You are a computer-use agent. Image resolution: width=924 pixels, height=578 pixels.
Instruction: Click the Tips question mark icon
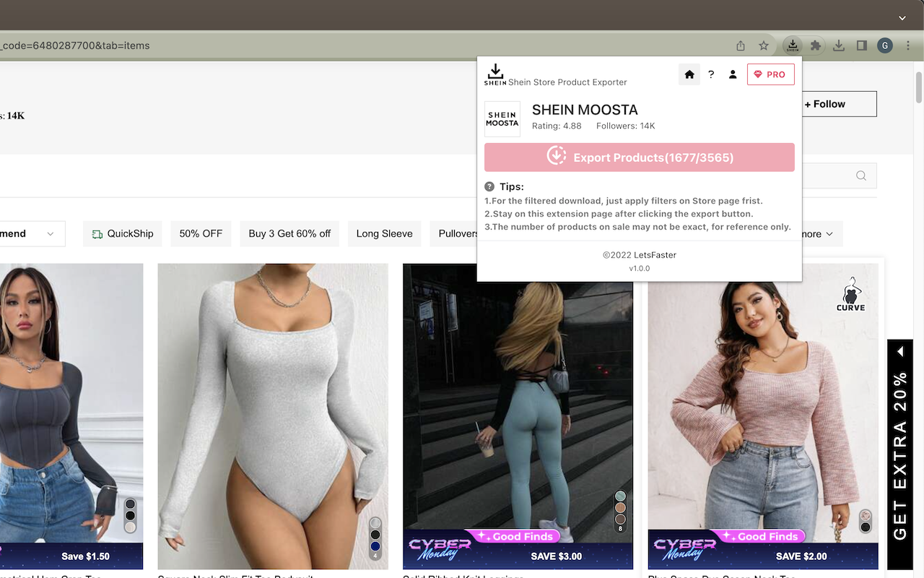[x=489, y=186]
